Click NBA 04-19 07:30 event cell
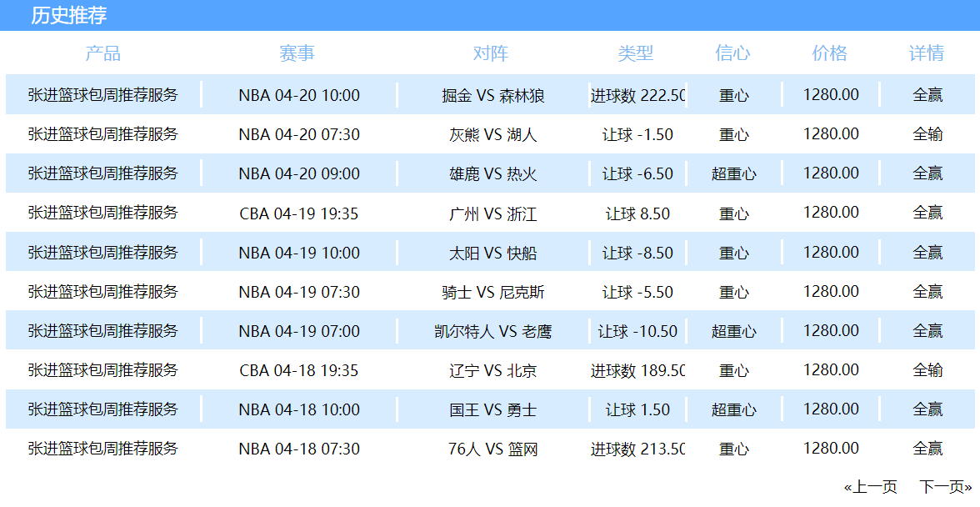This screenshot has width=980, height=507. point(299,292)
